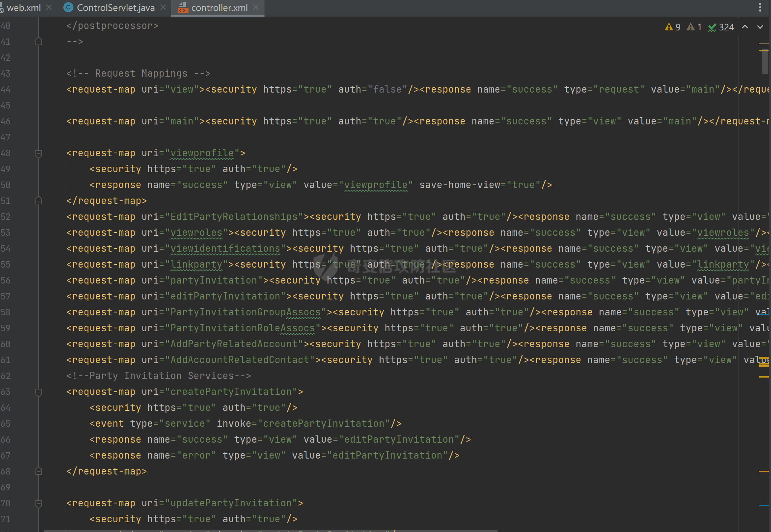
Task: Collapse the viewprofile request-map at line 48
Action: [39, 153]
